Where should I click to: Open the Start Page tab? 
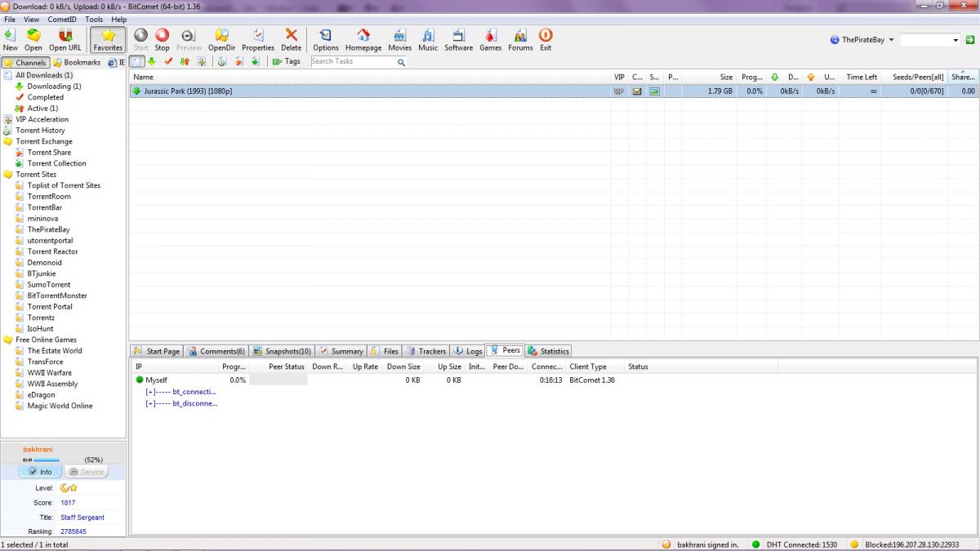click(x=156, y=351)
